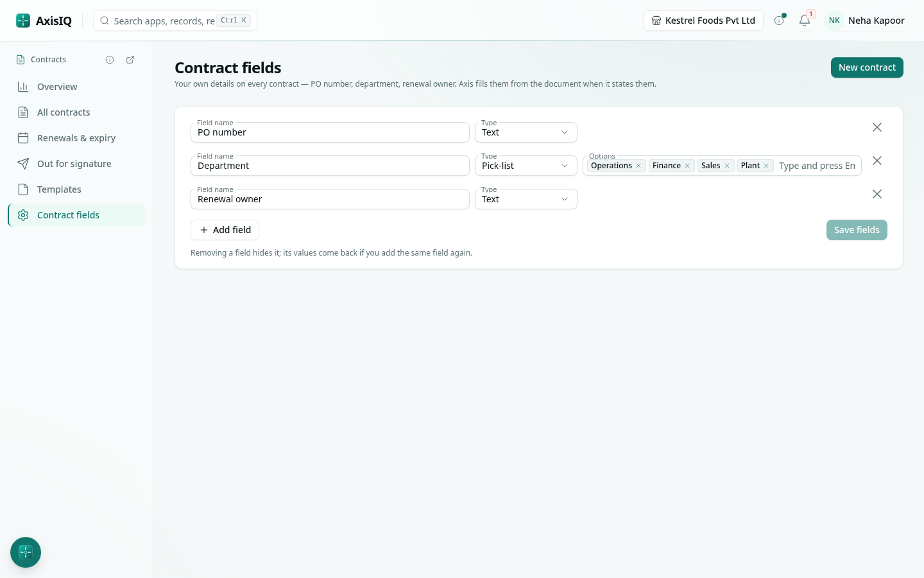The image size is (924, 578).
Task: Click the search magnifier icon
Action: 105,21
